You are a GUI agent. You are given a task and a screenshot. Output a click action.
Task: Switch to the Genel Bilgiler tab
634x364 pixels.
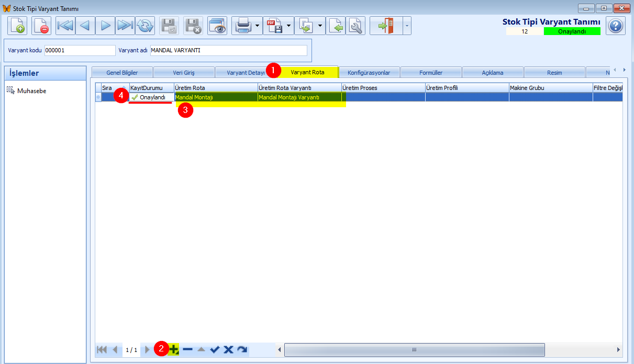tap(122, 72)
